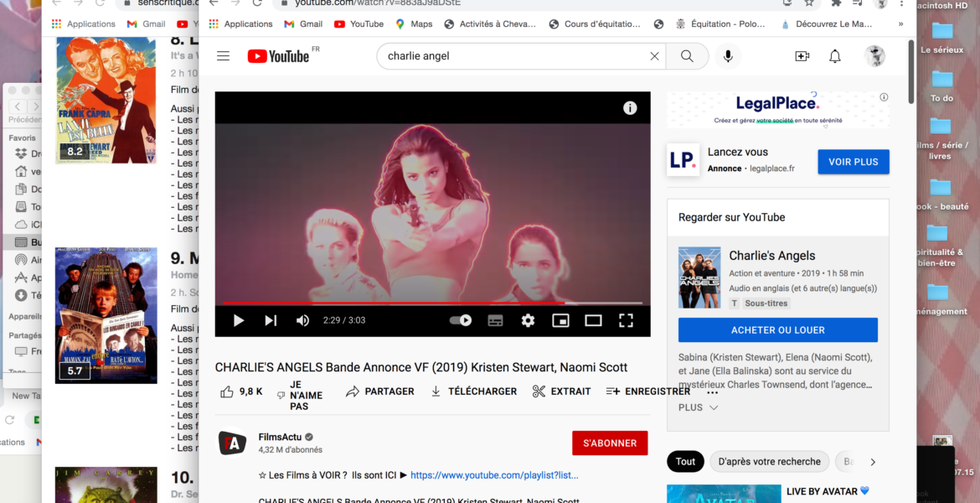Play the Charlie's Angels trailer
Image resolution: width=980 pixels, height=503 pixels.
click(238, 320)
